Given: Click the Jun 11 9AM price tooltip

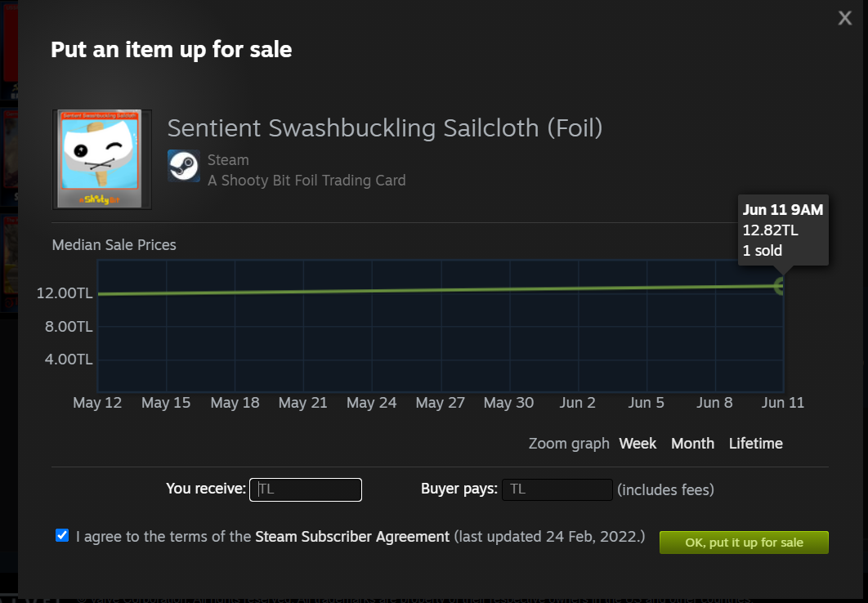Looking at the screenshot, I should tap(782, 230).
